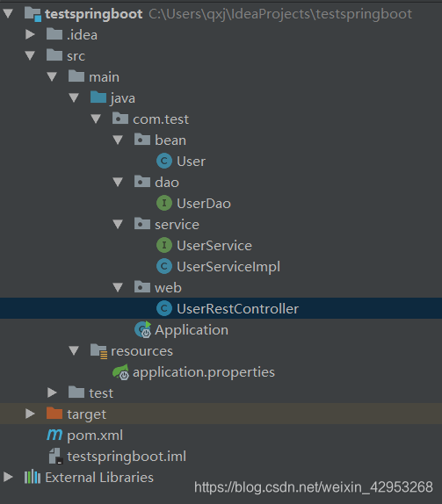Select the UserServiceImpl file name

[x=228, y=267]
